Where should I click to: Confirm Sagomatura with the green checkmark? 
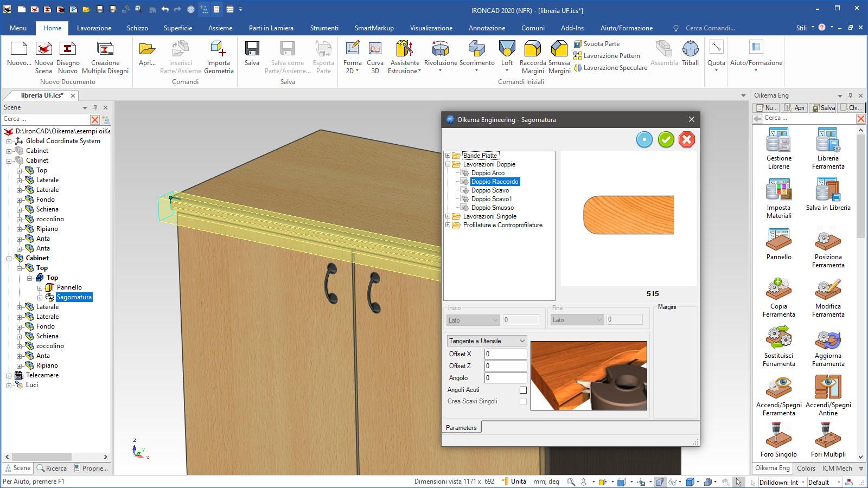[x=666, y=139]
